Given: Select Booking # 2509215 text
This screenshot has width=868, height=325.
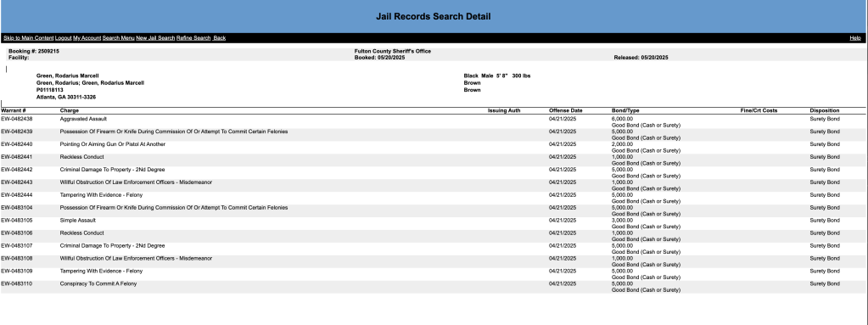Looking at the screenshot, I should pyautogui.click(x=34, y=51).
